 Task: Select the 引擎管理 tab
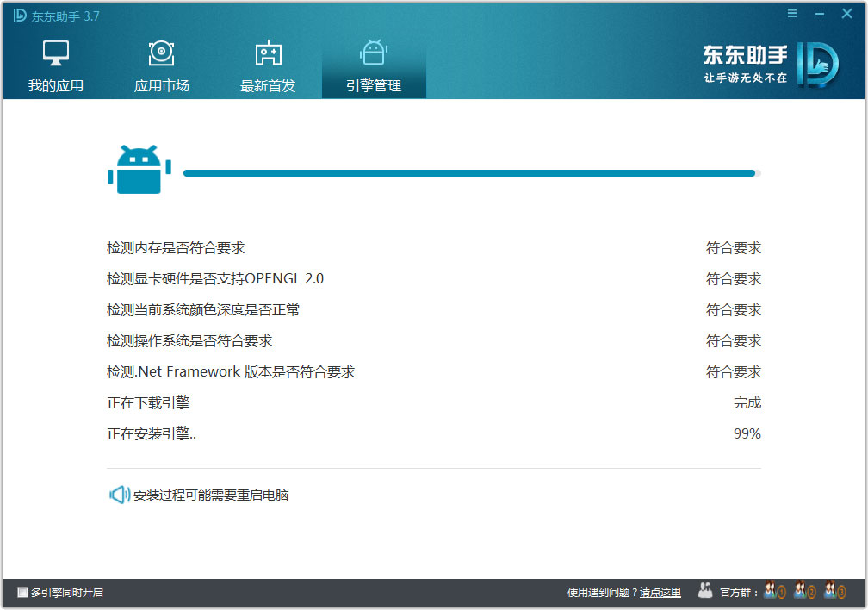tap(374, 66)
